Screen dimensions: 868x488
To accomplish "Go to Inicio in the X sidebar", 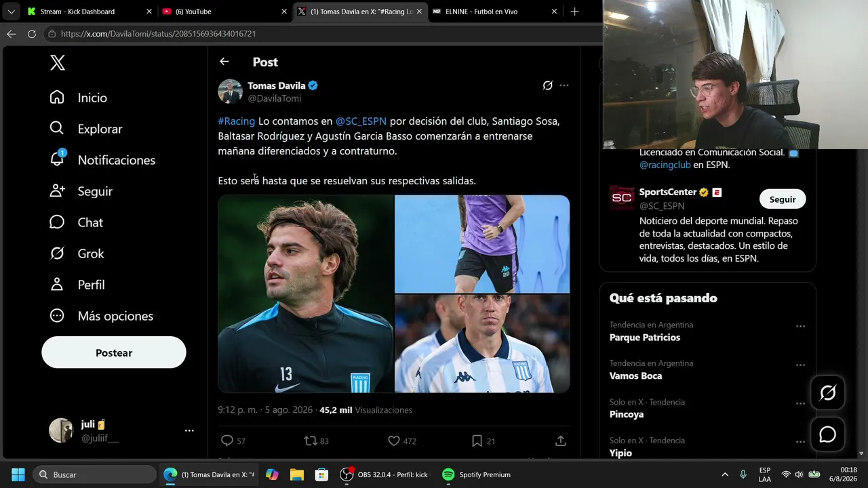I will [x=79, y=98].
